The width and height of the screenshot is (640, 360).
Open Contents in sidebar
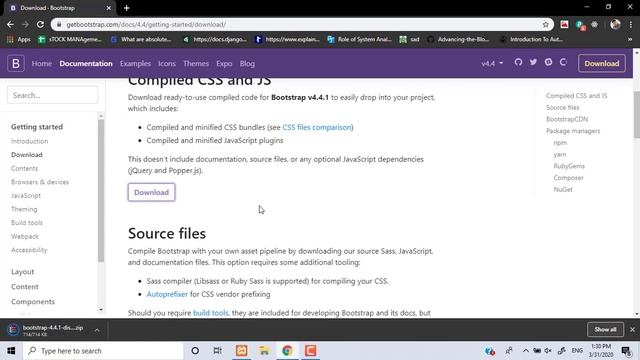[x=24, y=169]
